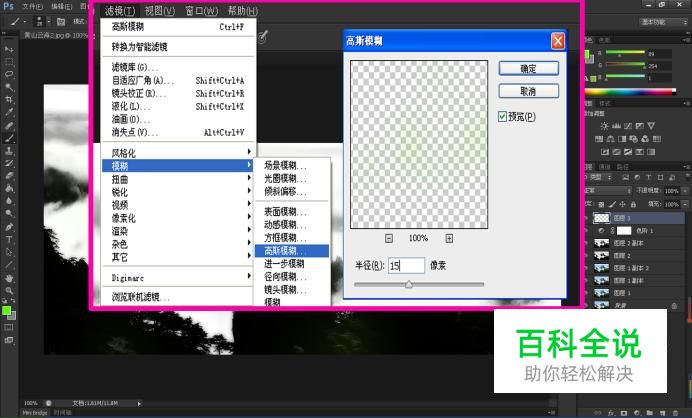Select the Move tool in the toolbox
Screen dimensions: 692x418
pos(9,49)
